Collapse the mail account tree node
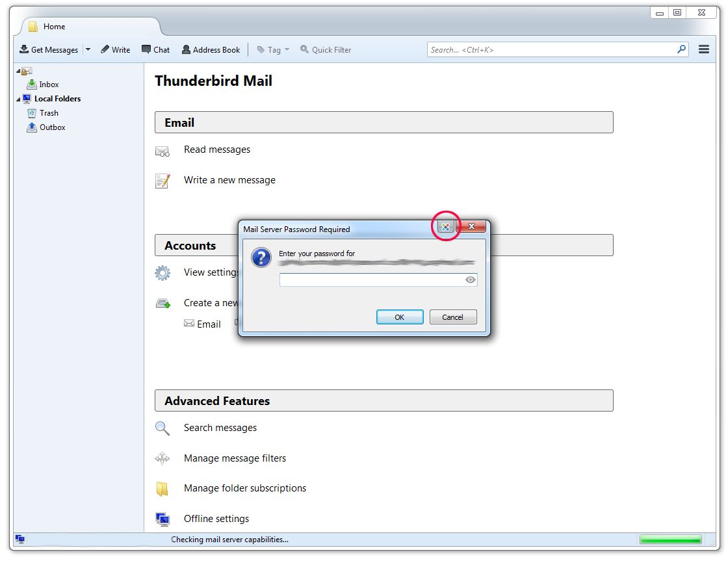Image resolution: width=728 pixels, height=563 pixels. 19,71
